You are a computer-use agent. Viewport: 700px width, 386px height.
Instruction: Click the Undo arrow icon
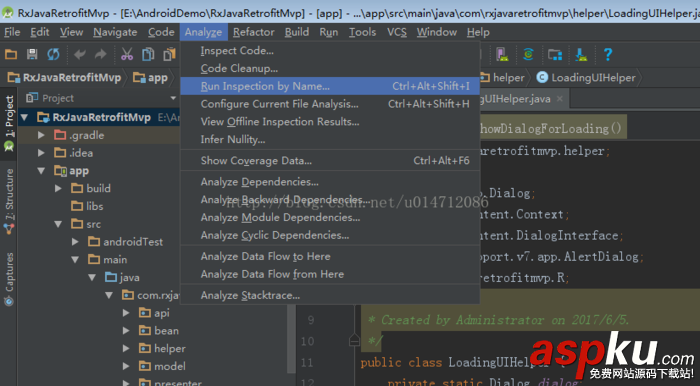pos(80,54)
